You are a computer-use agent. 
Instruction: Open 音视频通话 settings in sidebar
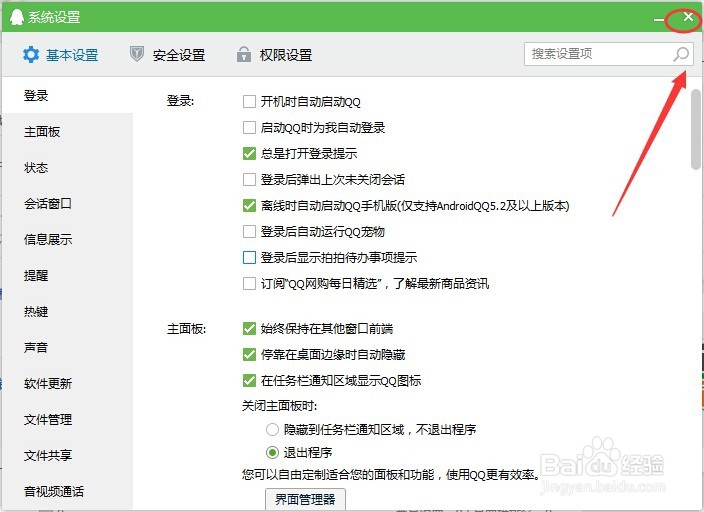click(68, 491)
